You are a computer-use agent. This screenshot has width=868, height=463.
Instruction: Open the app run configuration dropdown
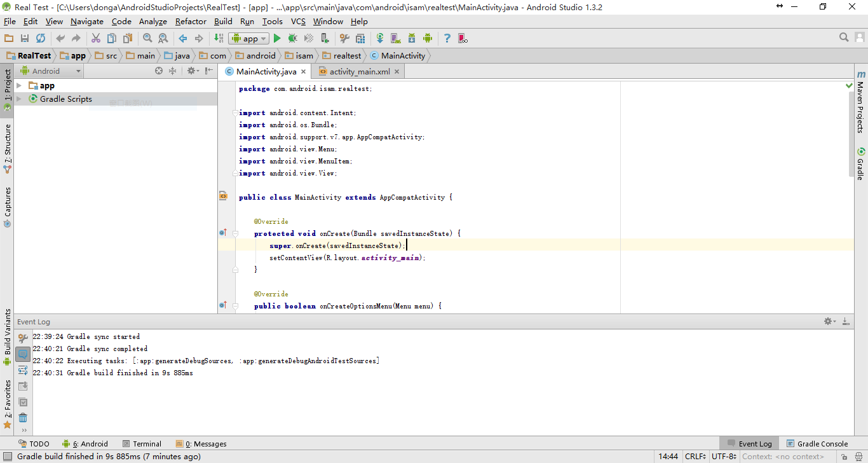click(x=249, y=39)
